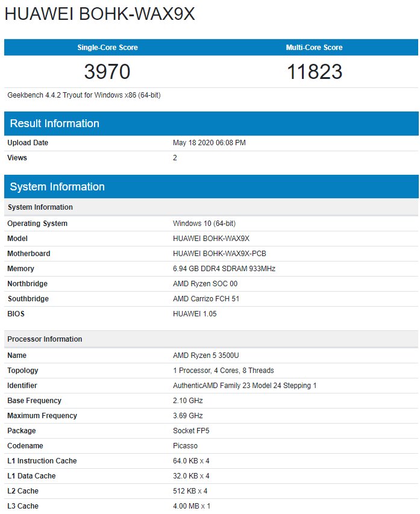Select the HUAWEI 1.05 BIOS value

point(195,314)
